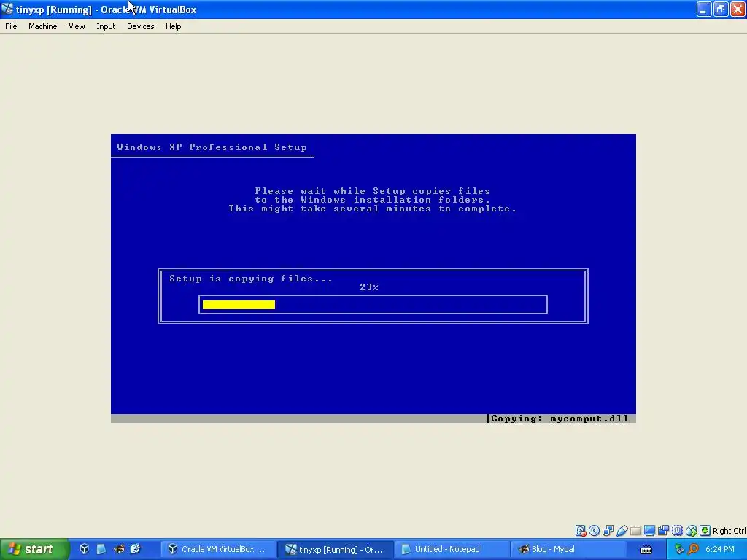Click the 23% progress text
The height and width of the screenshot is (560, 747).
pos(368,287)
